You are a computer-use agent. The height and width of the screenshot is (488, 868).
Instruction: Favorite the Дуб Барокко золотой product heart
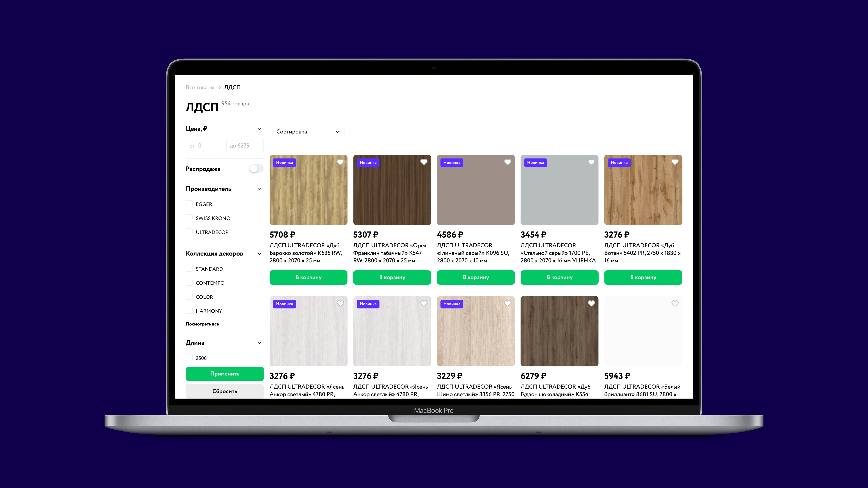click(x=340, y=162)
